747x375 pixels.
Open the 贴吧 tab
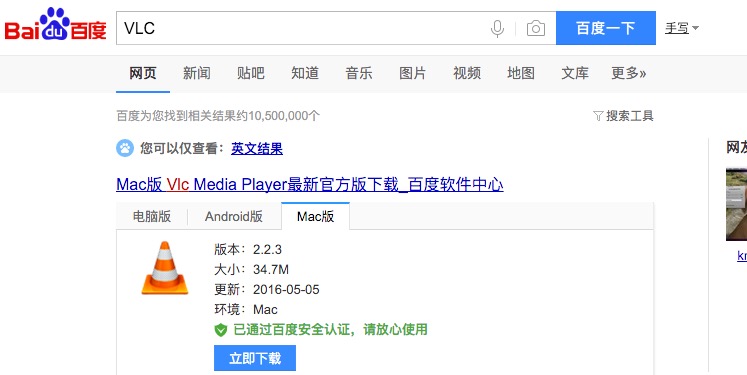[251, 73]
